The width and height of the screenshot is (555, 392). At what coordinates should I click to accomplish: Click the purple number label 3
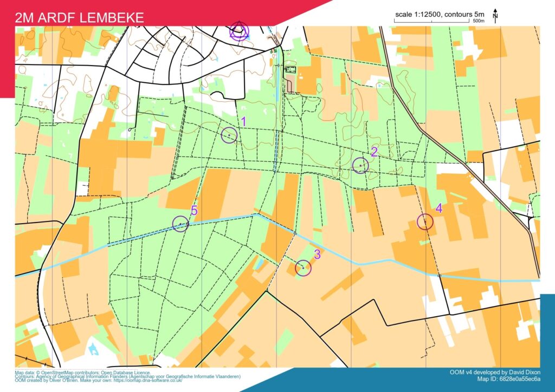click(318, 254)
